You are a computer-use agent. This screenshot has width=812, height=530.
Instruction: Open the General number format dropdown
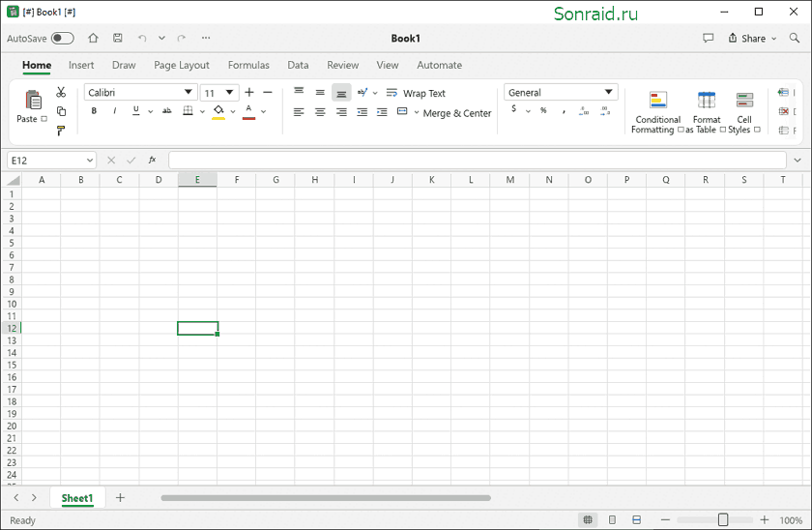tap(608, 92)
